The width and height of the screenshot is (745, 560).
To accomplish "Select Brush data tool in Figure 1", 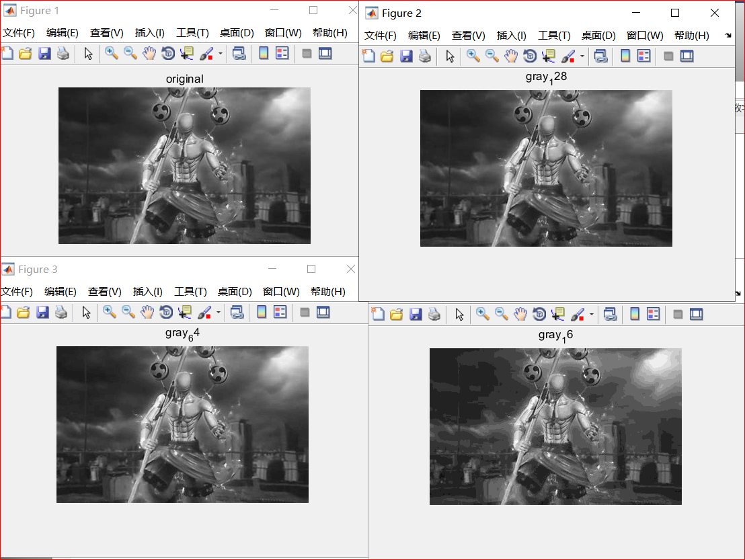I will (x=206, y=54).
